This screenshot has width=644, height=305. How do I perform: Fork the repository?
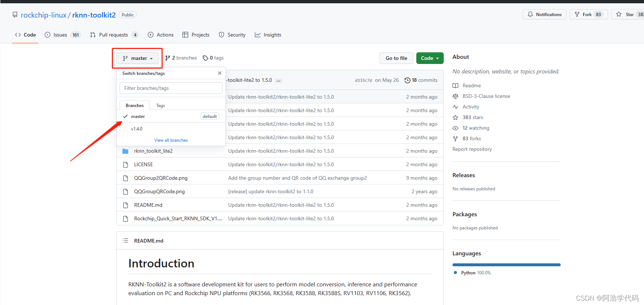tap(588, 14)
